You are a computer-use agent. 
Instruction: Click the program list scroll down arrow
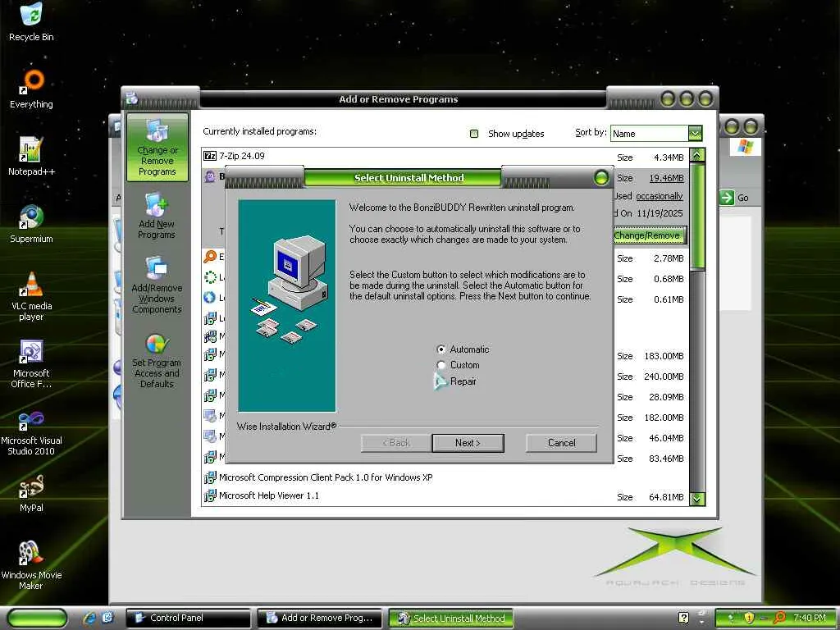[x=697, y=499]
